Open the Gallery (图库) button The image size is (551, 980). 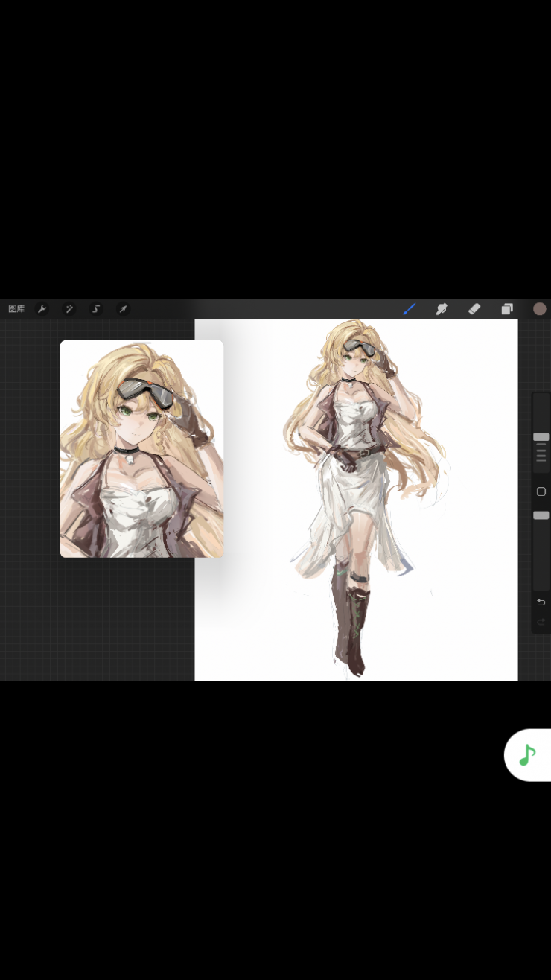(x=16, y=309)
